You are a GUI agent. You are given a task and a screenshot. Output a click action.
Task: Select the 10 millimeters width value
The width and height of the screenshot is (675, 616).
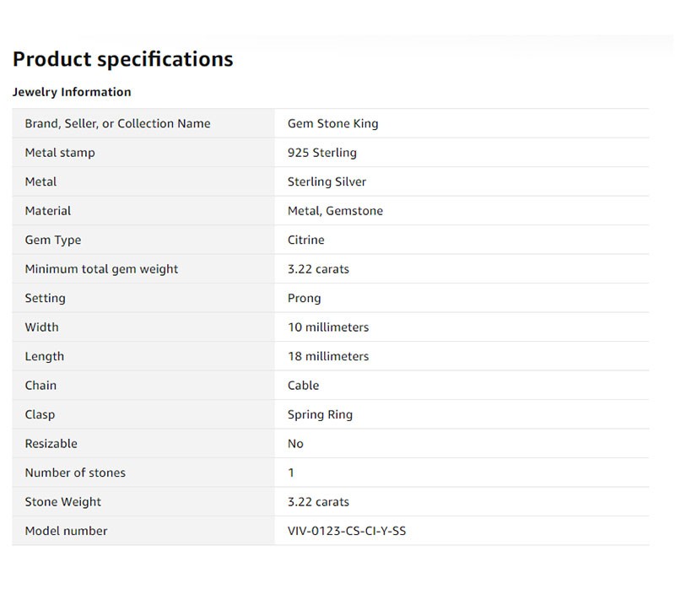click(x=327, y=327)
